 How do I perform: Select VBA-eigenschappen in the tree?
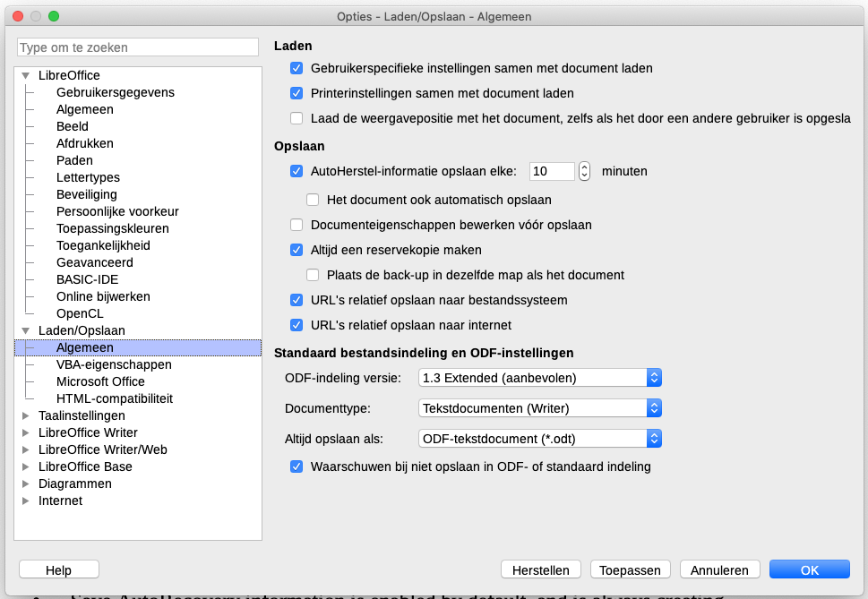114,364
